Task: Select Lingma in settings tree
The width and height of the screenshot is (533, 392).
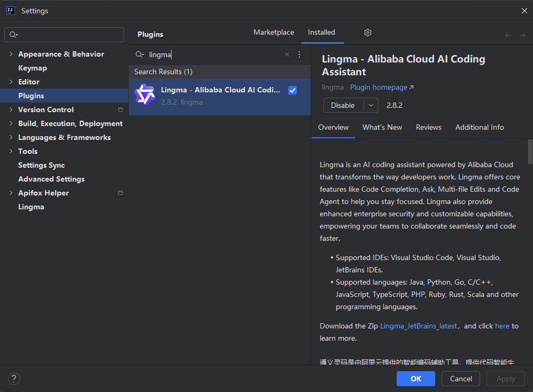Action: coord(31,207)
